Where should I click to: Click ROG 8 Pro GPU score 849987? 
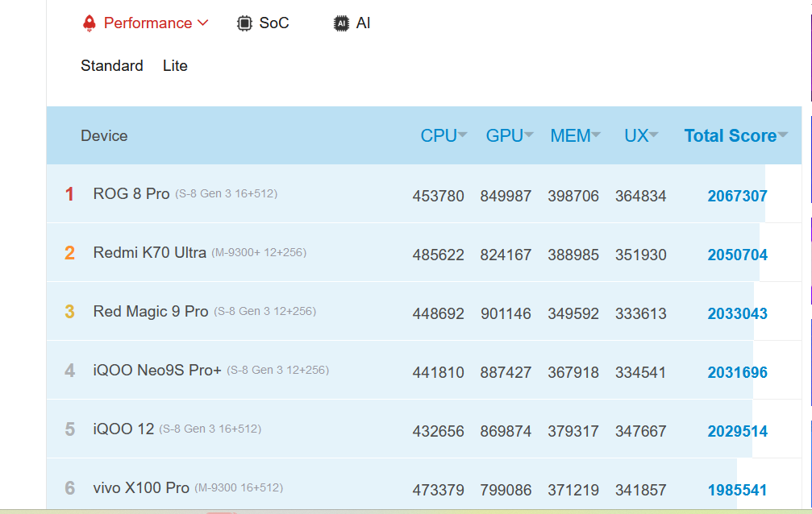click(506, 197)
